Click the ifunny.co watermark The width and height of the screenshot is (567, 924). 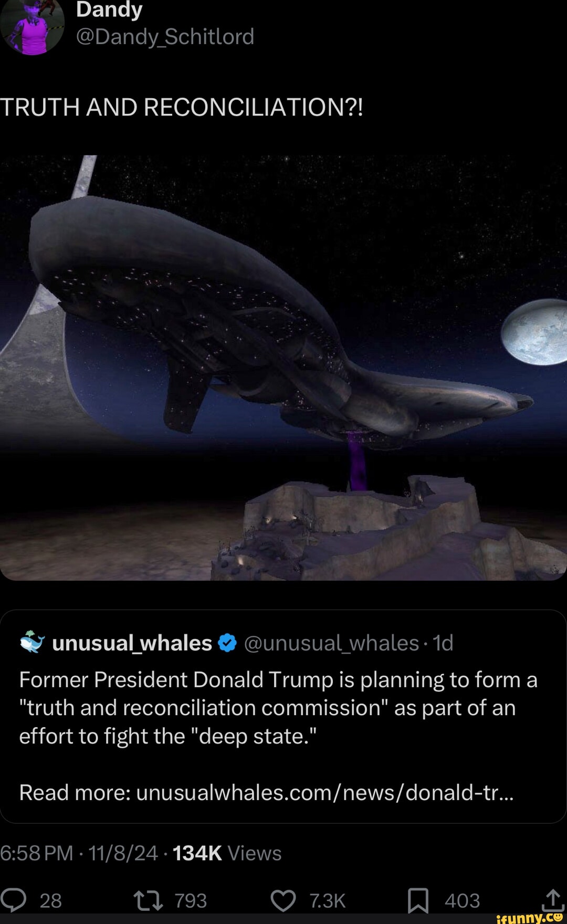[530, 917]
